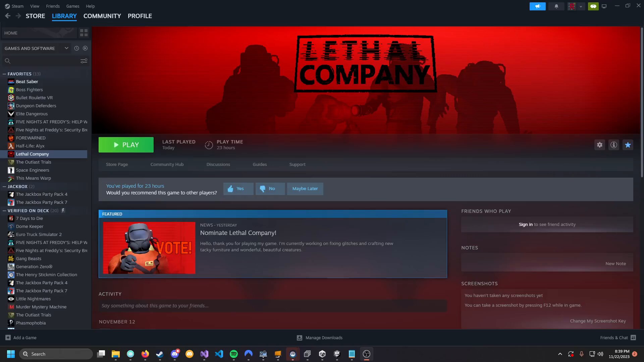Show collections grid view icon

pos(84,33)
